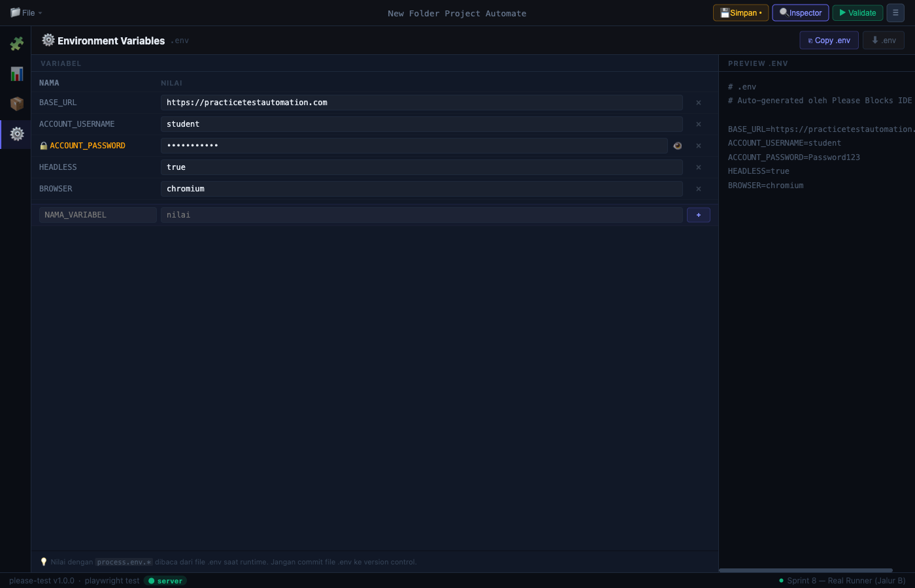Open the File menu
Image resolution: width=915 pixels, height=588 pixels.
[26, 12]
